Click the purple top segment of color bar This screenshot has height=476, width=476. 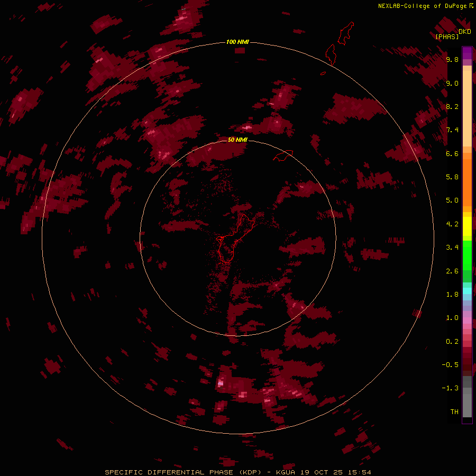[467, 53]
